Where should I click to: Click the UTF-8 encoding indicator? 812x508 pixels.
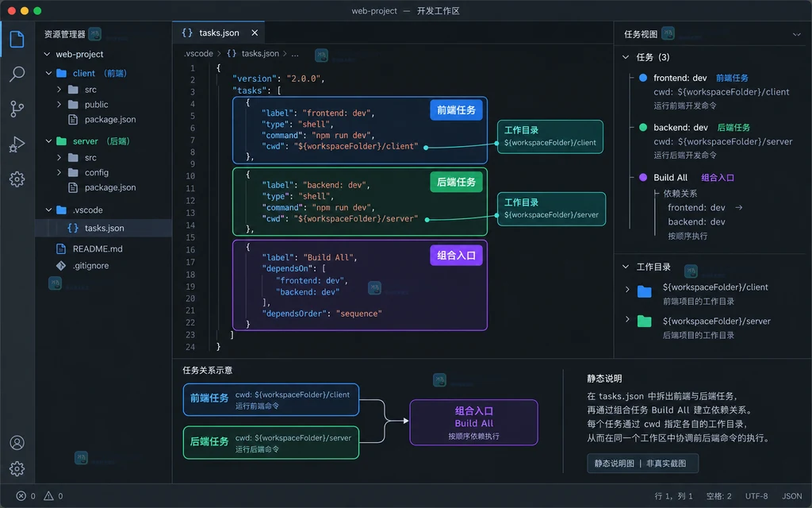(756, 496)
